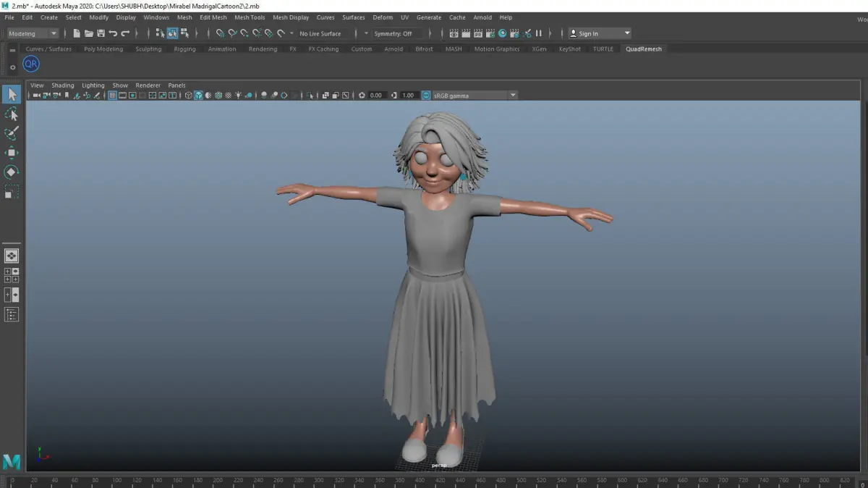This screenshot has width=868, height=488.
Task: Toggle the Use all lights bulb
Action: coord(238,95)
